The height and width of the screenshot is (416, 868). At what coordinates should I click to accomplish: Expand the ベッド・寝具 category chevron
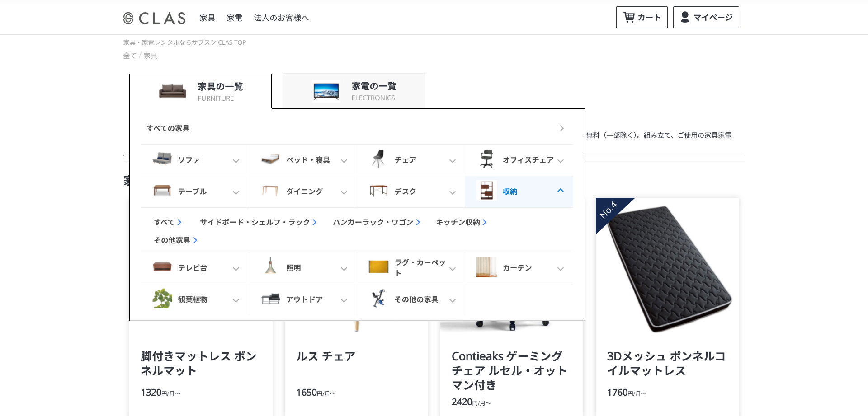[x=344, y=161]
